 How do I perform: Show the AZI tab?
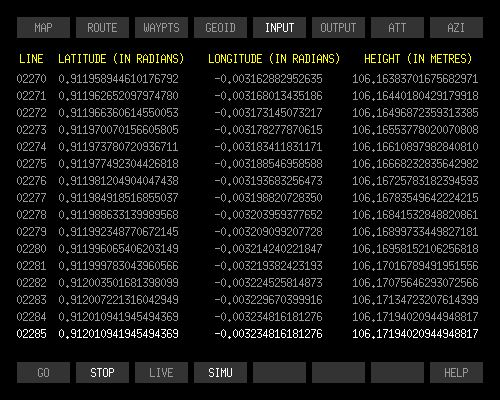point(456,28)
